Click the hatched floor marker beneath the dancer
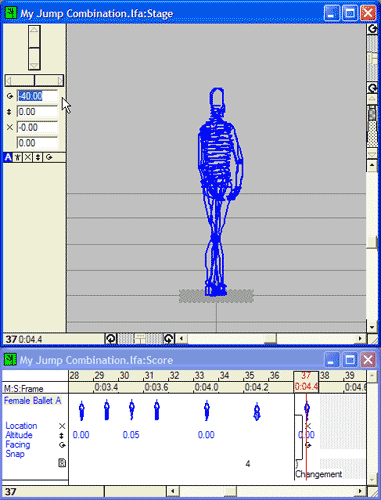This screenshot has width=381, height=500. pos(217,296)
